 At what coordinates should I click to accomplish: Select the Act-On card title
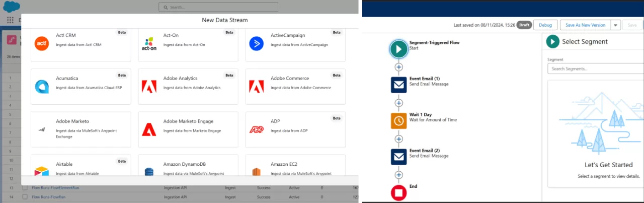click(x=171, y=35)
